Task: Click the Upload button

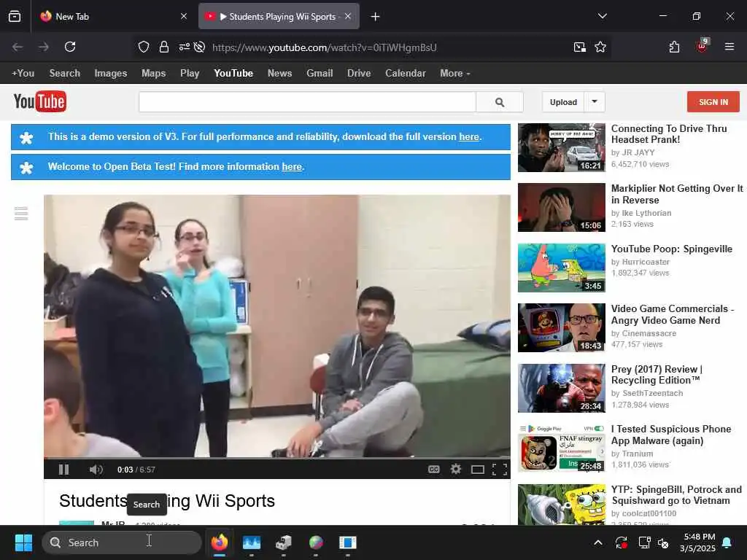Action: (563, 102)
